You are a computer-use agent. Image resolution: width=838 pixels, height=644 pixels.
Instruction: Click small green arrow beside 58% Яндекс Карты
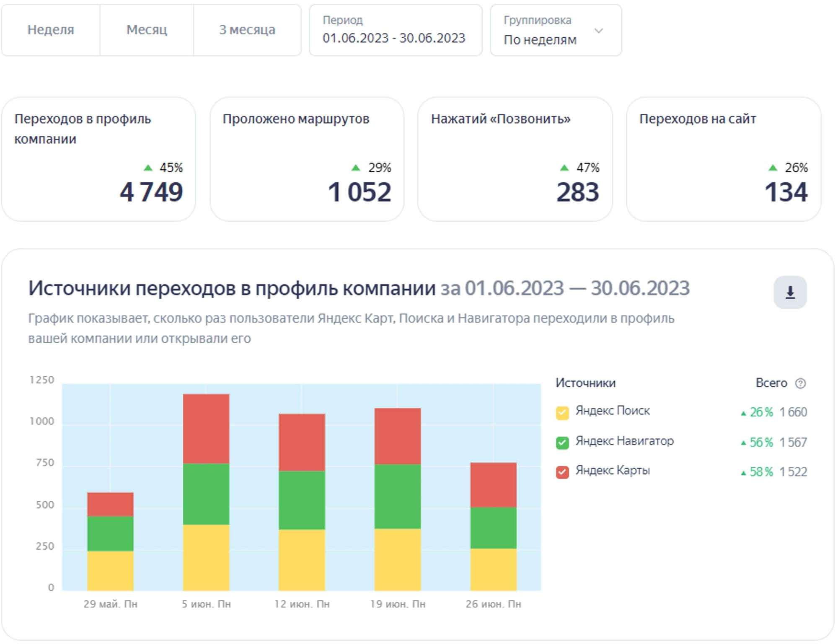pyautogui.click(x=743, y=473)
